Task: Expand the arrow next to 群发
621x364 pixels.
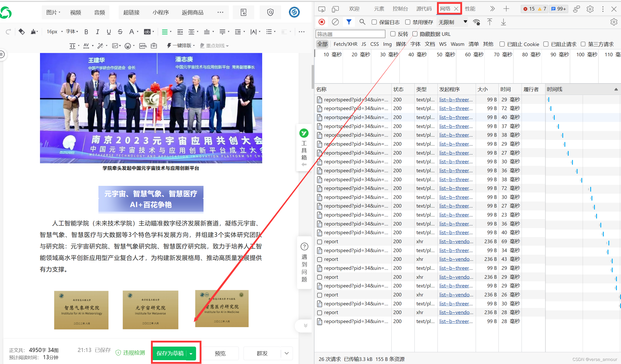Action: (287, 353)
